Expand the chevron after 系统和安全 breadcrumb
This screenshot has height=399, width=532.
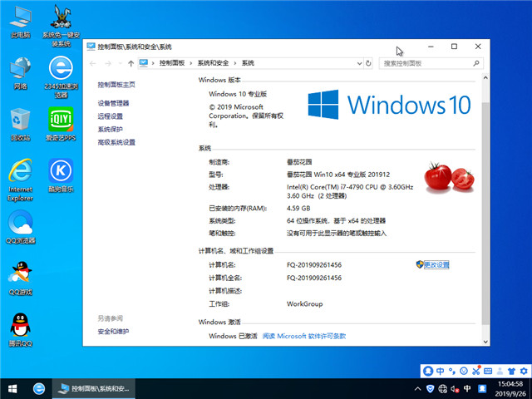click(234, 63)
